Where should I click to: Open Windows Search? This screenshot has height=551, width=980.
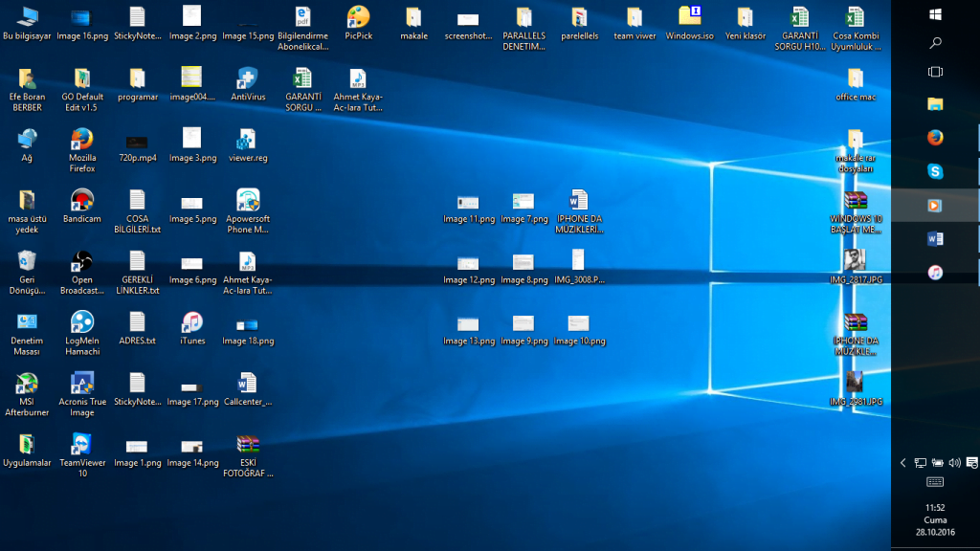coord(936,42)
